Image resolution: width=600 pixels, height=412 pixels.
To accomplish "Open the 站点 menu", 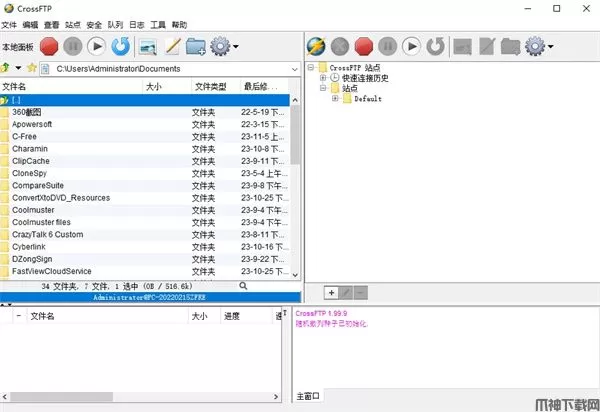I will [73, 25].
